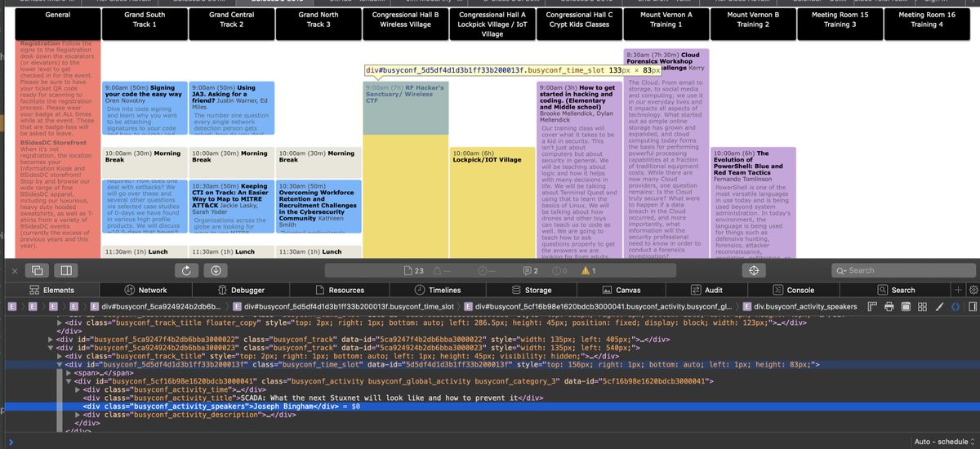Open the Audit tab
This screenshot has width=980, height=449.
click(706, 290)
